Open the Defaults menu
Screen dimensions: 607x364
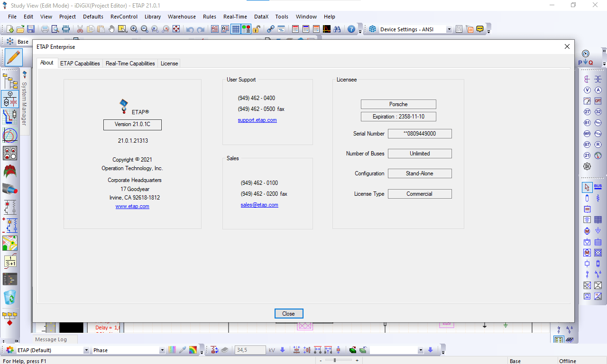tap(93, 17)
